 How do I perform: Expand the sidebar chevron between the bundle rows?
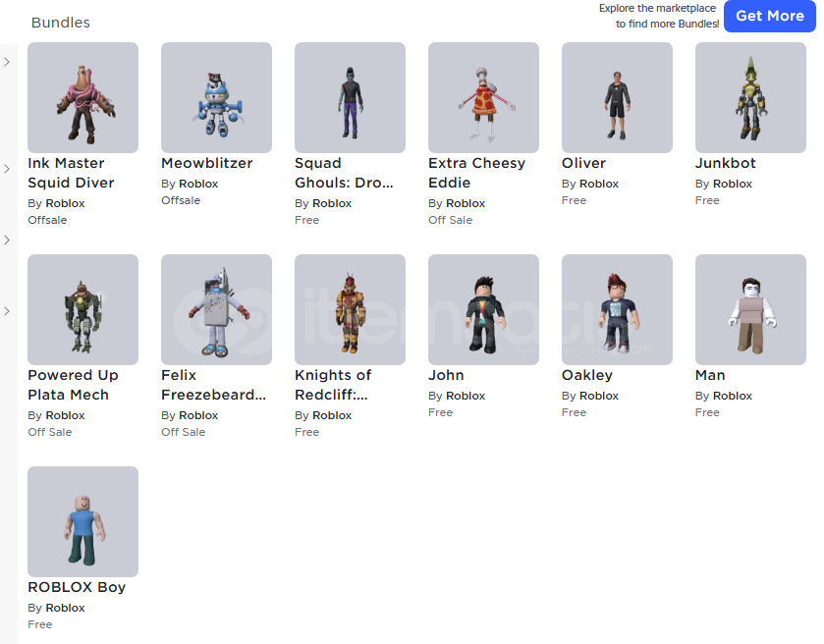pos(7,241)
